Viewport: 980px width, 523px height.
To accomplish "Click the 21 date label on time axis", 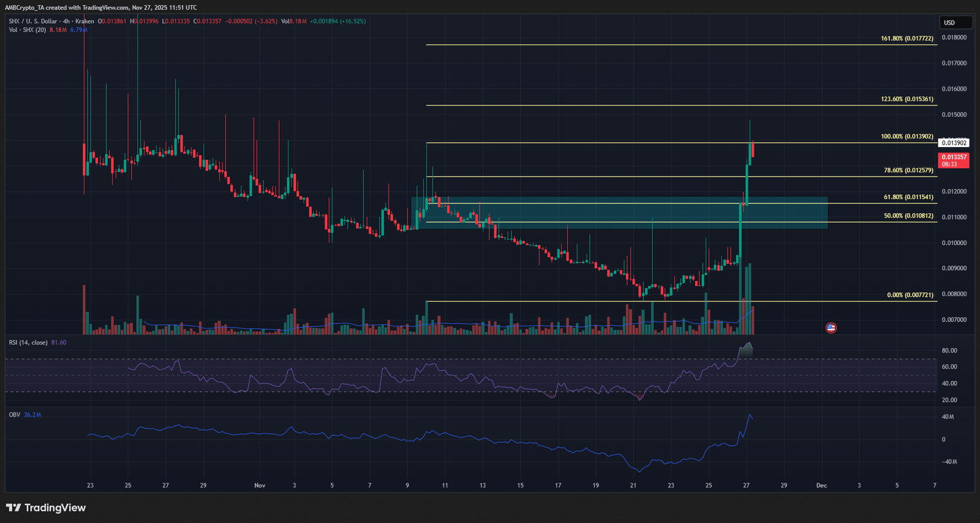I will pyautogui.click(x=633, y=486).
